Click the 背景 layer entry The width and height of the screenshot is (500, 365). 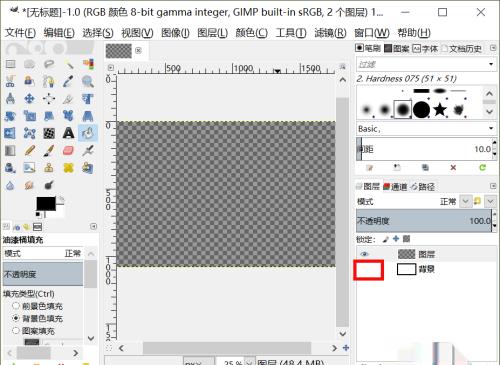point(427,269)
